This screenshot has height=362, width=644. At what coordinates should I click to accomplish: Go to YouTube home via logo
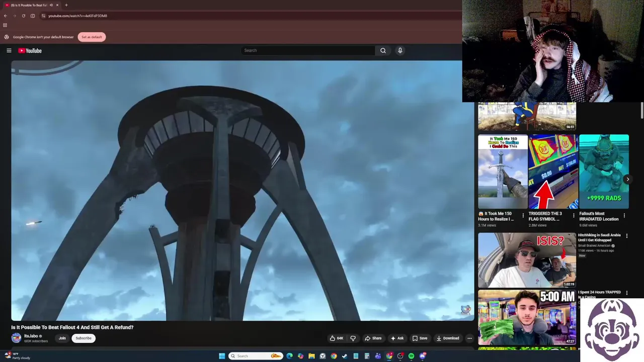tap(30, 50)
